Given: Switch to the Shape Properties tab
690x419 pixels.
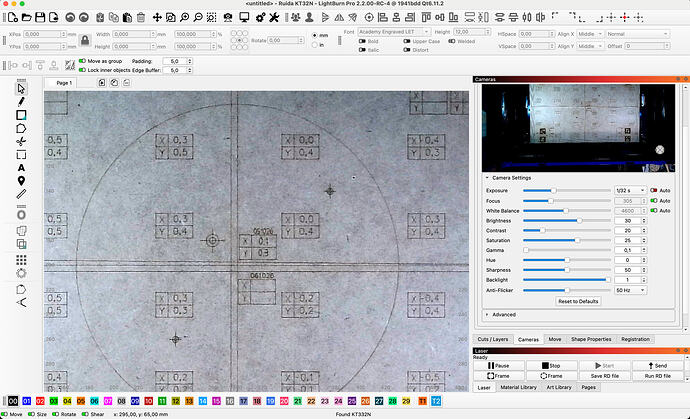Looking at the screenshot, I should click(x=591, y=339).
